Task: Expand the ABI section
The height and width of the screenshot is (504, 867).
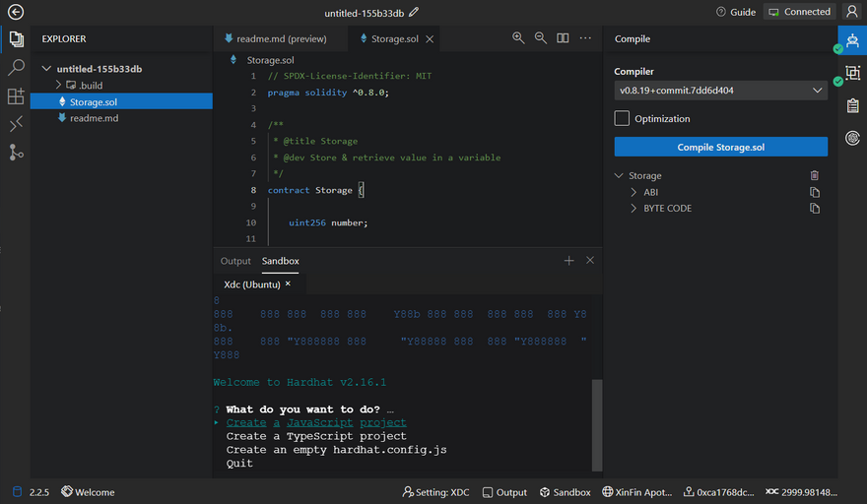Action: click(634, 192)
